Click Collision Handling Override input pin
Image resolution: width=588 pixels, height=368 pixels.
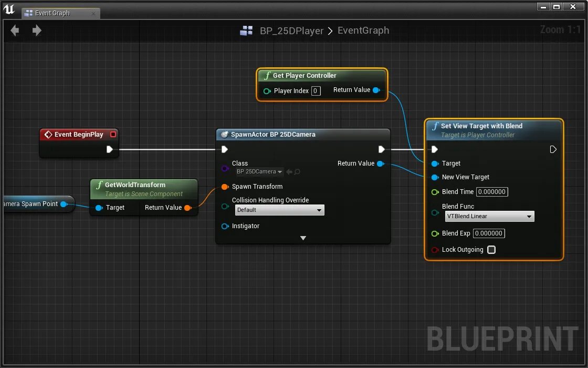pos(225,206)
